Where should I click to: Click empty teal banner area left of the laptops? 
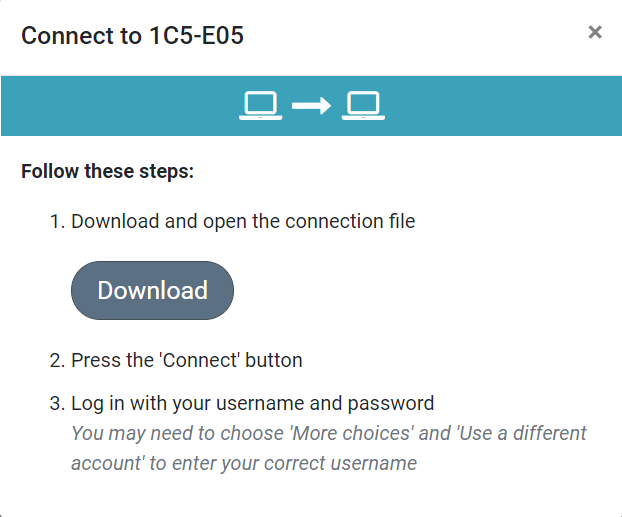(119, 106)
